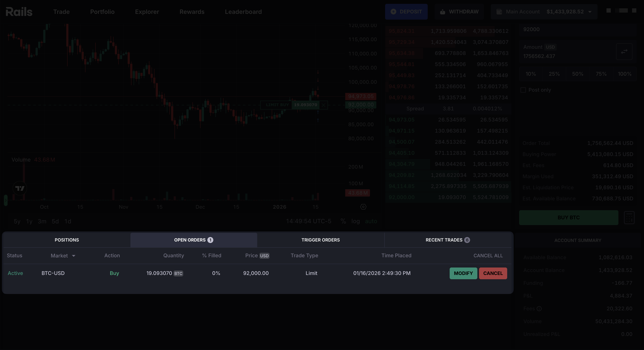This screenshot has width=644, height=350.
Task: Click MODIFY on BTC-USD order
Action: coord(463,273)
